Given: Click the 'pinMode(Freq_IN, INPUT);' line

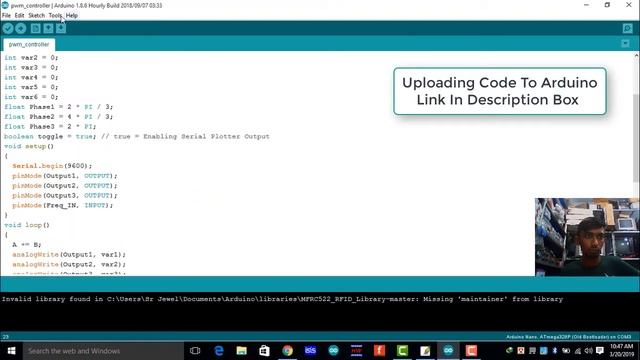Looking at the screenshot, I should [x=62, y=205].
